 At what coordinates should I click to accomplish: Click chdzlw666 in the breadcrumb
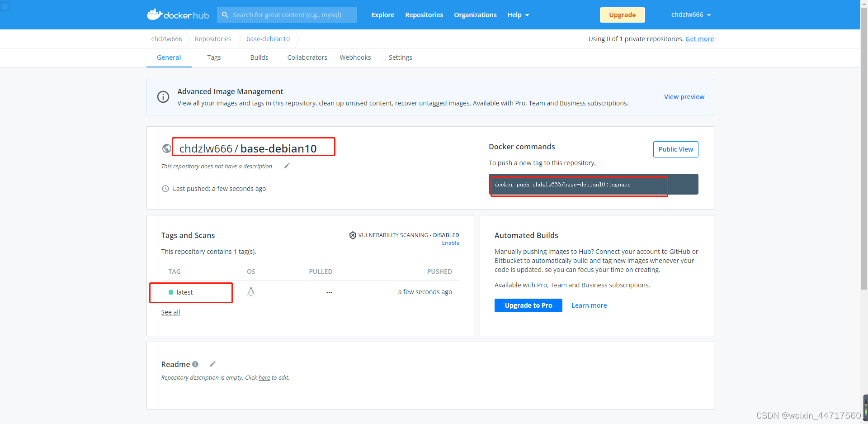[166, 39]
